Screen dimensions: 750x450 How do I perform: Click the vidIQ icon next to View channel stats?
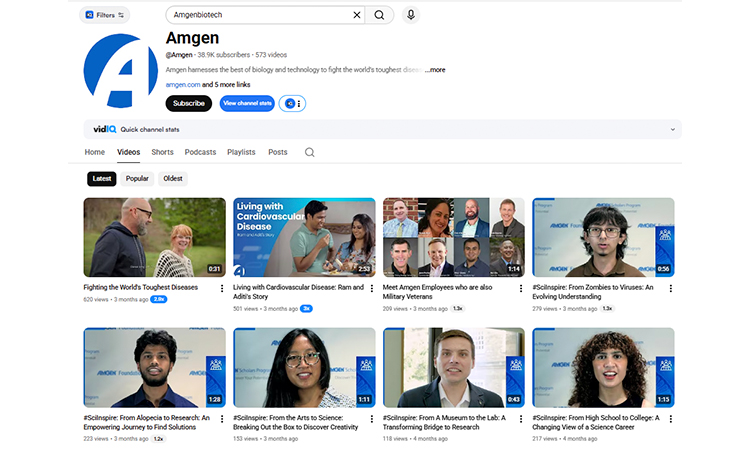[x=291, y=103]
